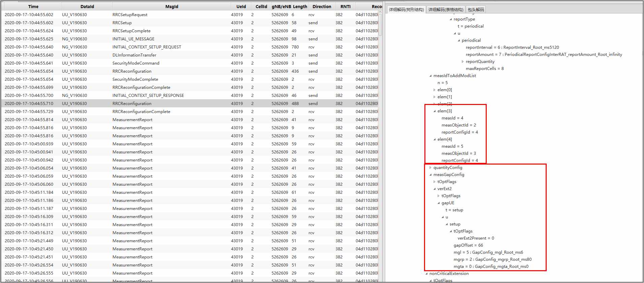This screenshot has width=644, height=283.
Task: Select the INITIAL_CONTEXT_SETUP_REQUEST message row
Action: 147,47
